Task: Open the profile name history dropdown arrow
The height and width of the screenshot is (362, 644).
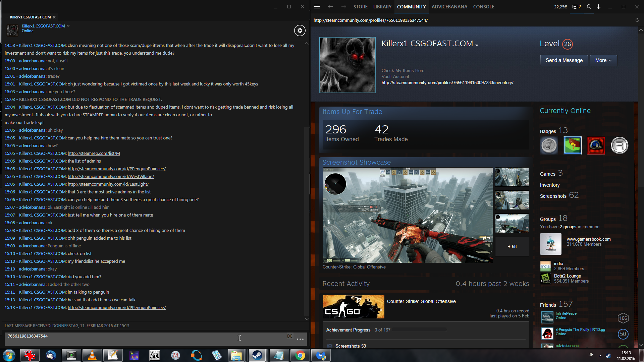Action: [477, 45]
